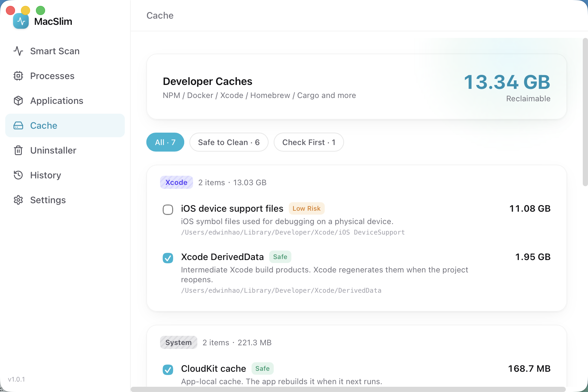
Task: Click the CloudKit cache title
Action: (214, 368)
